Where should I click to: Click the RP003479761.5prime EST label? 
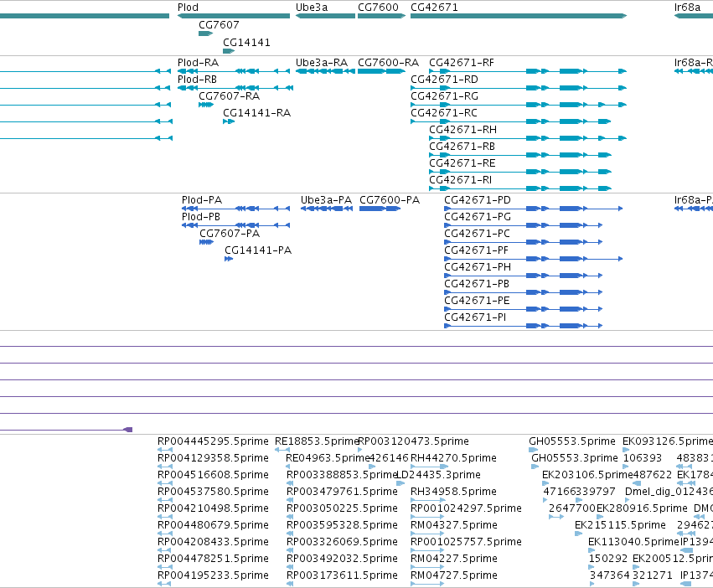[x=342, y=492]
